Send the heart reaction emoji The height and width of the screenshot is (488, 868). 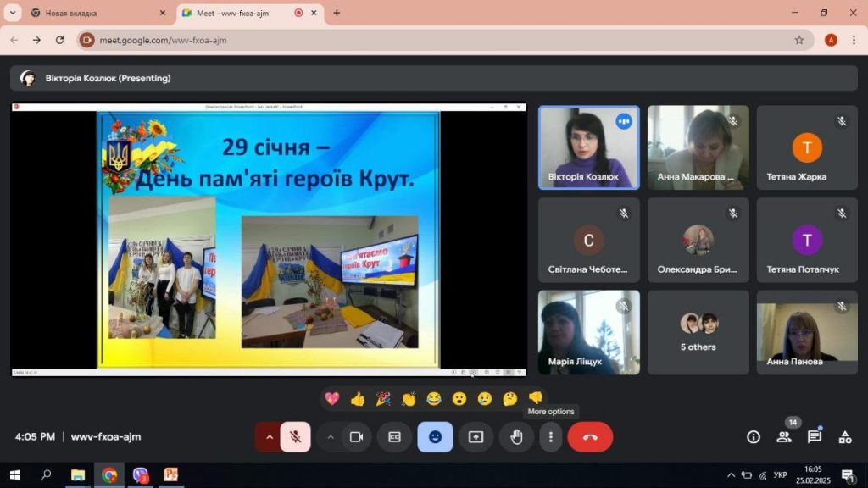pyautogui.click(x=331, y=398)
